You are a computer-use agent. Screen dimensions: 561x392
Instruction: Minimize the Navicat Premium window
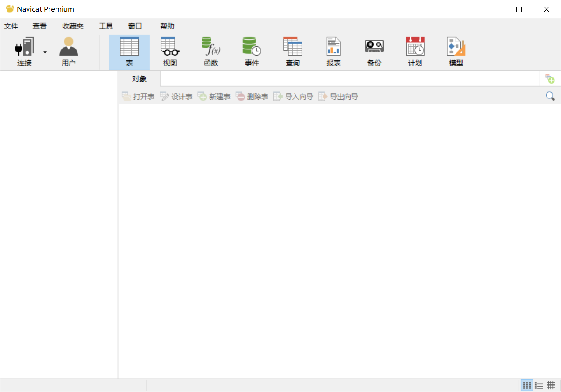pyautogui.click(x=491, y=9)
